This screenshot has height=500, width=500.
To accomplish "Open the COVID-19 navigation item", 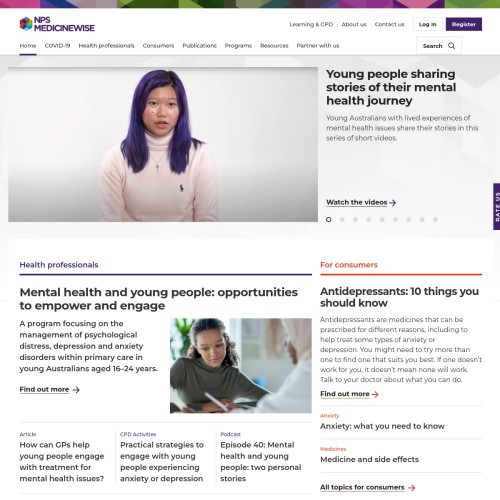I will 57,46.
